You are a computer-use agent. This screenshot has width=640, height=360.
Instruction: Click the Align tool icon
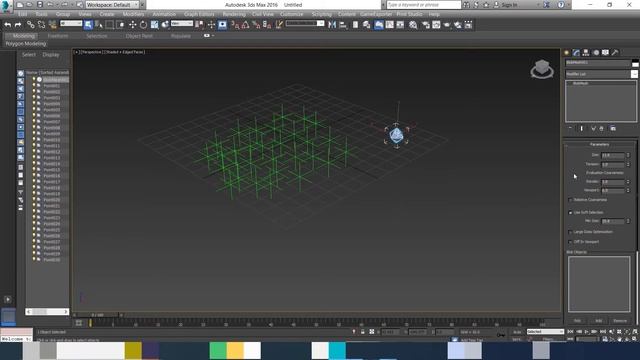pyautogui.click(x=343, y=25)
